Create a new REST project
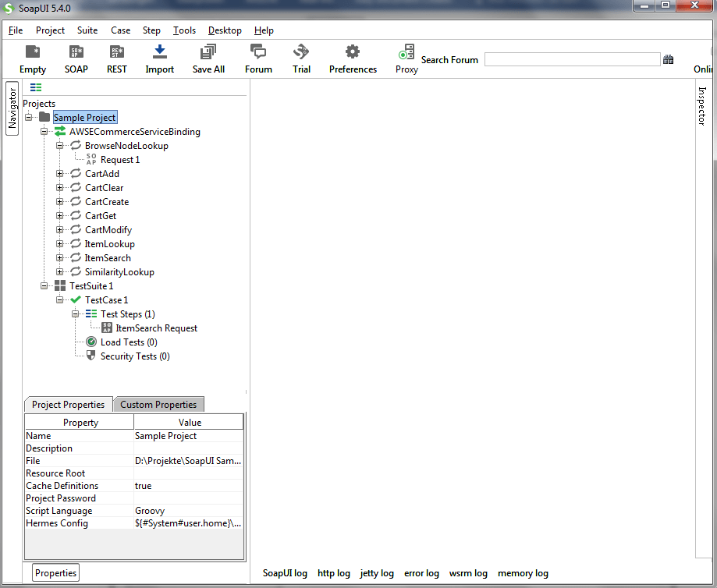717x588 pixels. (117, 52)
